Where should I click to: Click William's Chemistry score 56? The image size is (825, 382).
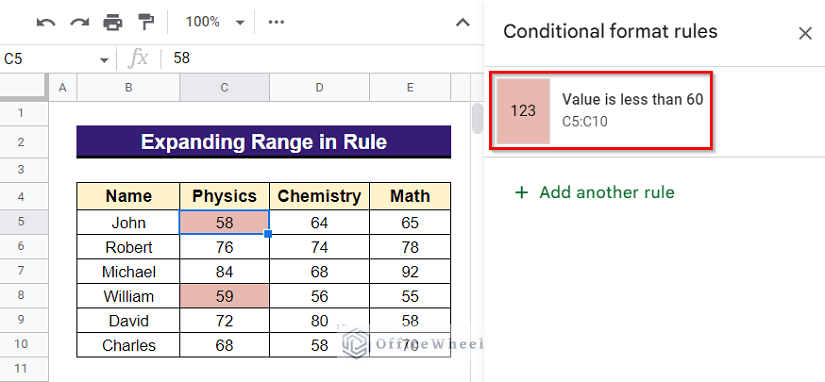319,296
